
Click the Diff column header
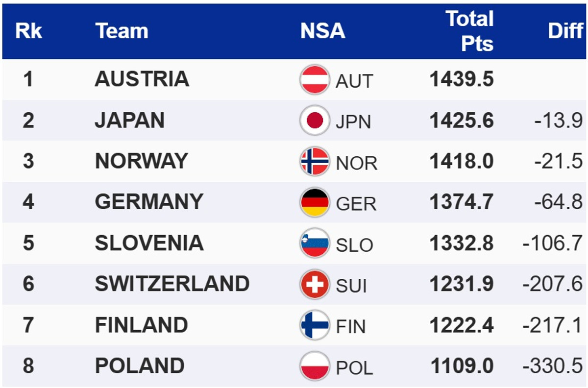tap(565, 31)
